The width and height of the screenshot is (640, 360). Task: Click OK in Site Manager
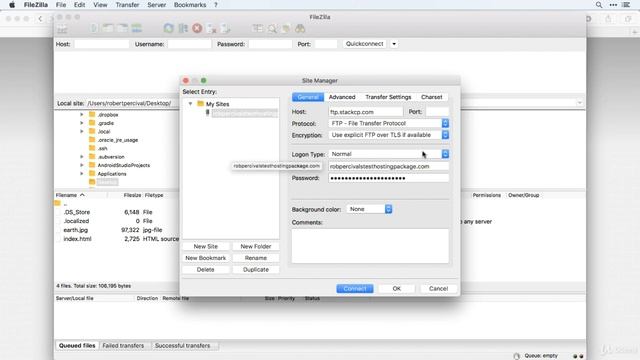pos(397,289)
